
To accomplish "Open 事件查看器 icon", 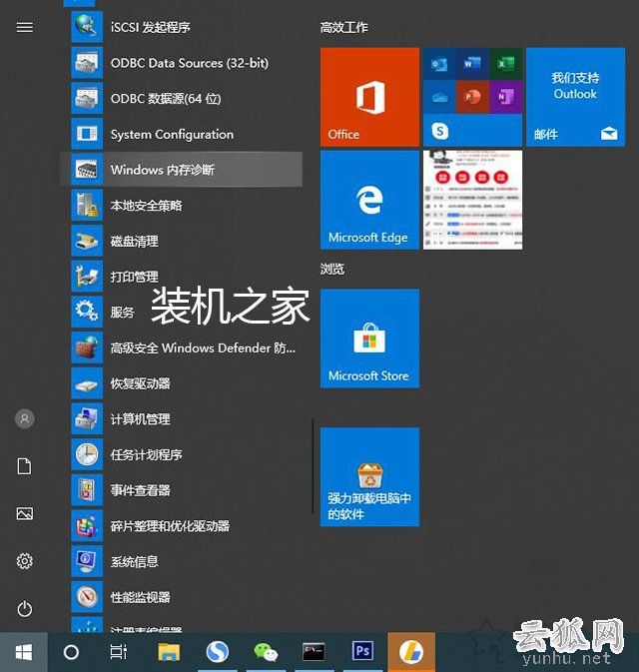I will pyautogui.click(x=87, y=490).
